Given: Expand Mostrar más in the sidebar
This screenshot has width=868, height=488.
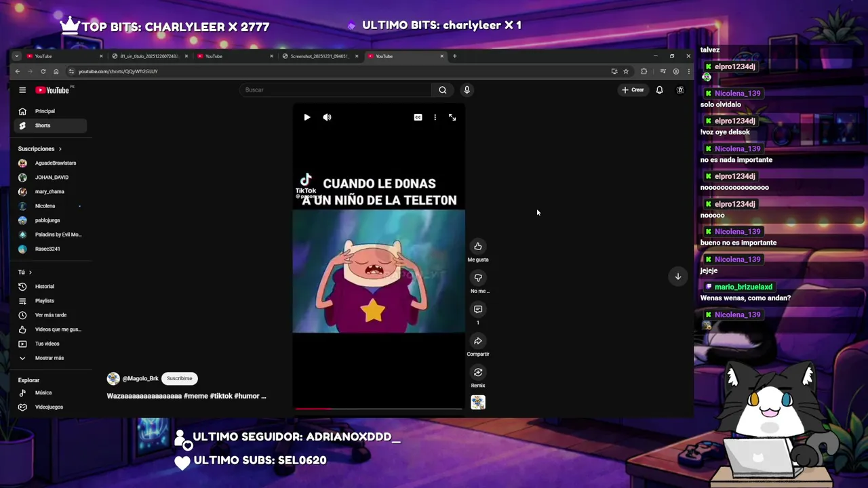Looking at the screenshot, I should pyautogui.click(x=50, y=358).
